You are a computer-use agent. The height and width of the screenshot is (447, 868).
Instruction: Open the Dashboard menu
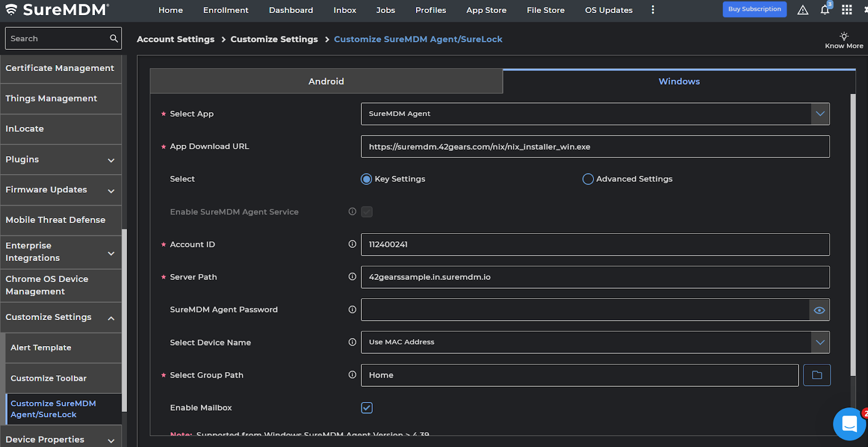[291, 10]
